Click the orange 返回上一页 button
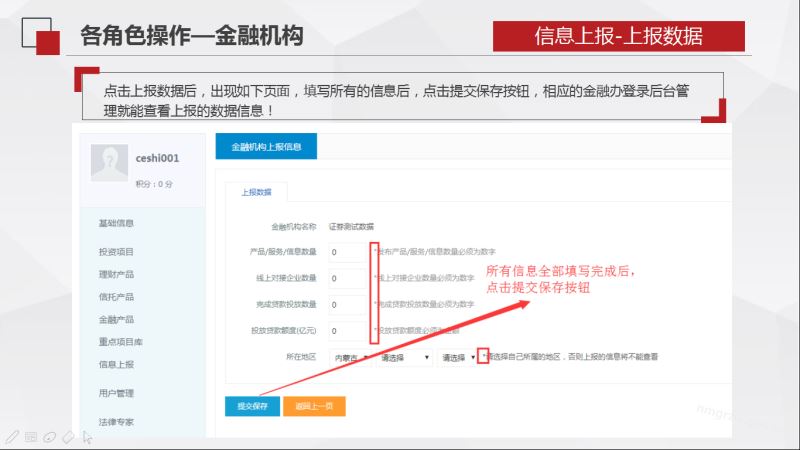The width and height of the screenshot is (800, 450). point(314,406)
